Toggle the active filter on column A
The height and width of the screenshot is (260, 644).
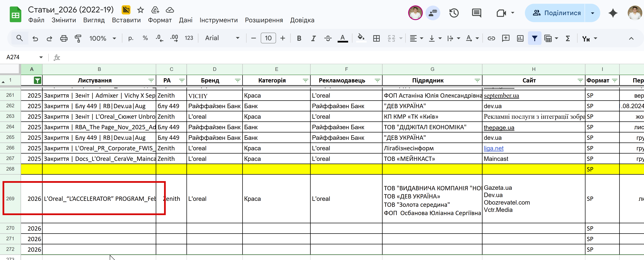pyautogui.click(x=37, y=80)
